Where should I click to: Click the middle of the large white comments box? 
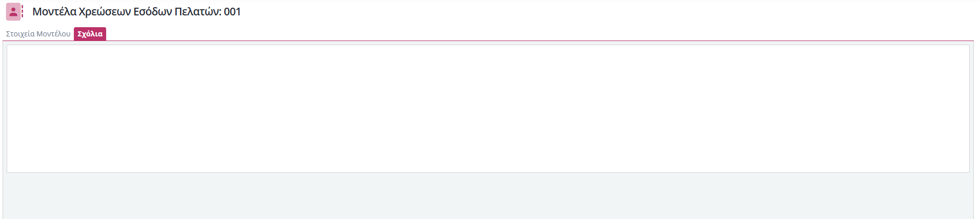point(488,109)
